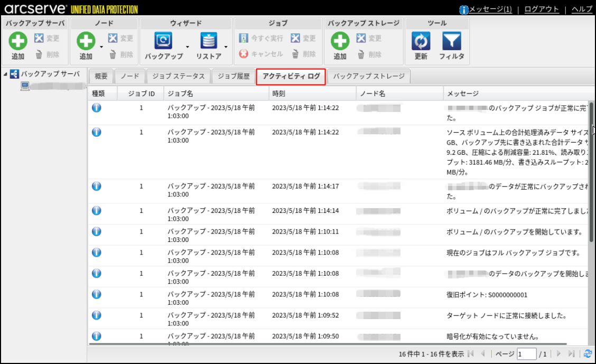Expand the Backup wizard dropdown arrow
Viewport: 596px width, 364px height.
coord(188,47)
